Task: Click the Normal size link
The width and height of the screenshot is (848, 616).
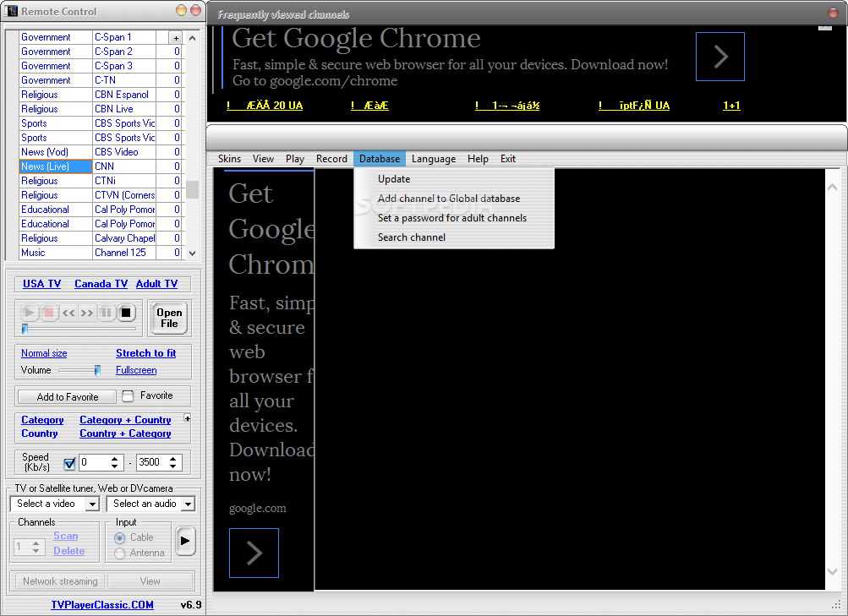Action: point(44,353)
